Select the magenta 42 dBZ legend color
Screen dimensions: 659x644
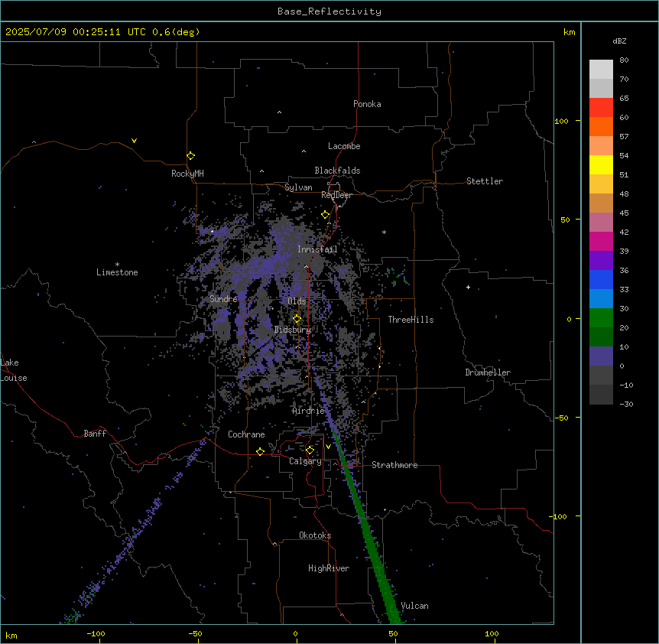601,241
